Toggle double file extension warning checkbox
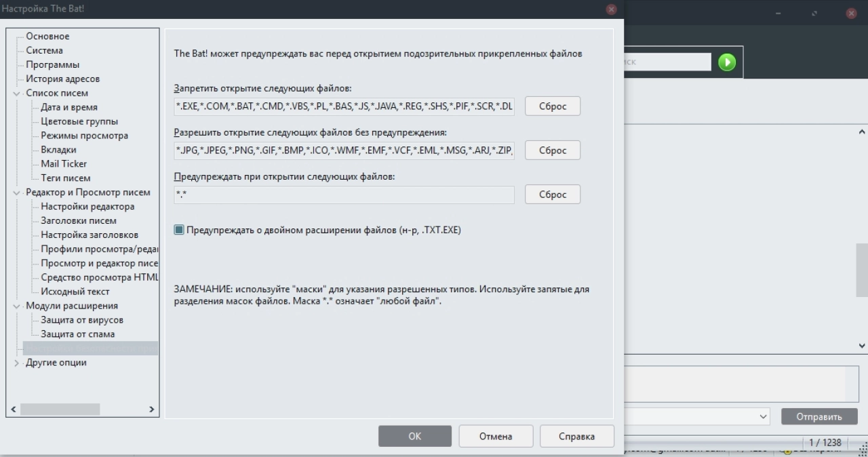Screen dimensions: 868x457 [x=179, y=231]
